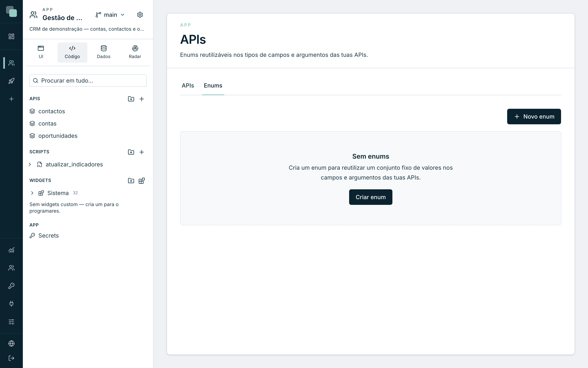Click the Gestão de ... app title

coord(62,18)
